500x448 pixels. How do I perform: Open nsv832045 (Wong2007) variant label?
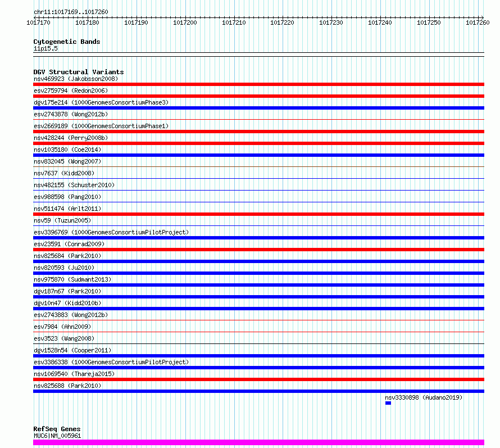coord(67,161)
